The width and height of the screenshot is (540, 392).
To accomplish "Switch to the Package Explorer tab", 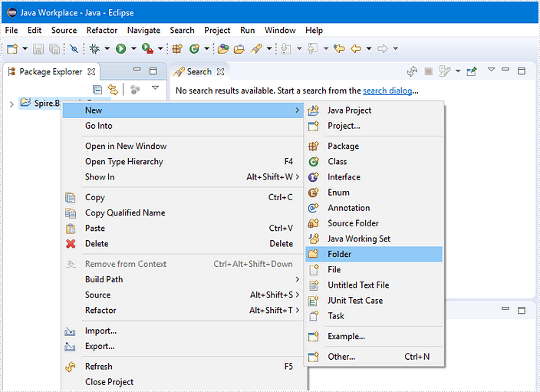I will (x=51, y=71).
